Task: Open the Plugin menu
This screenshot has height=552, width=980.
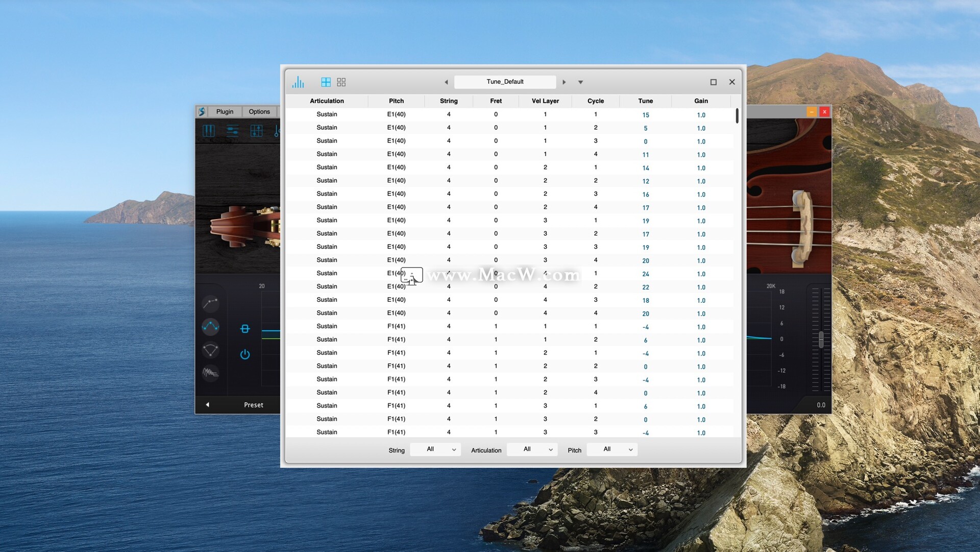Action: point(225,112)
